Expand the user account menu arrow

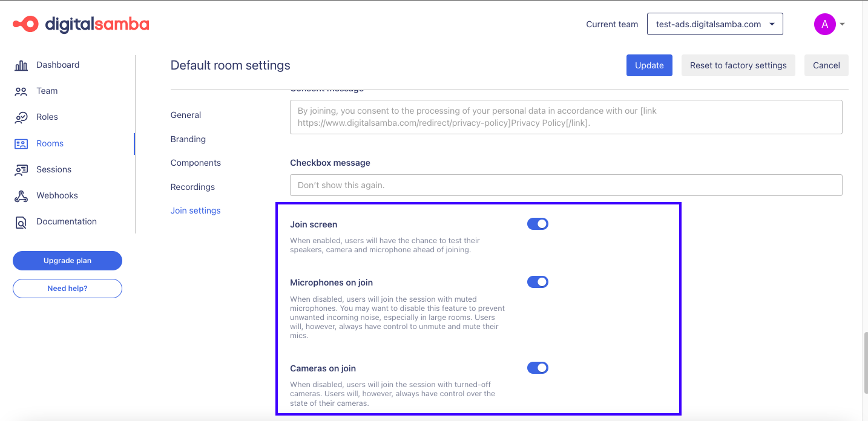pos(843,25)
